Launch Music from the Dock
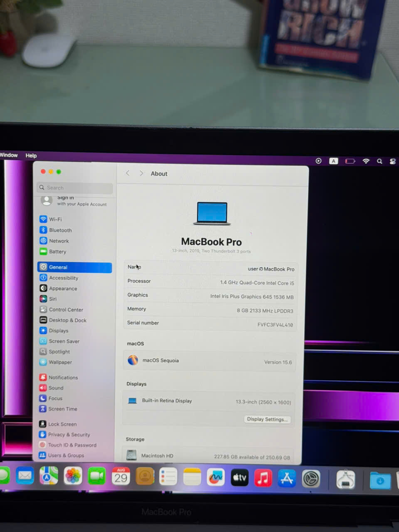The width and height of the screenshot is (399, 532). click(263, 478)
